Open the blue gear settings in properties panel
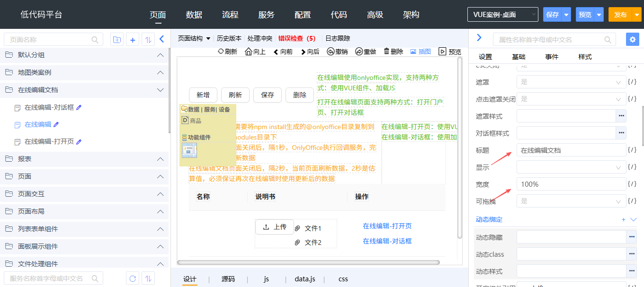The height and width of the screenshot is (287, 644). coord(632,39)
